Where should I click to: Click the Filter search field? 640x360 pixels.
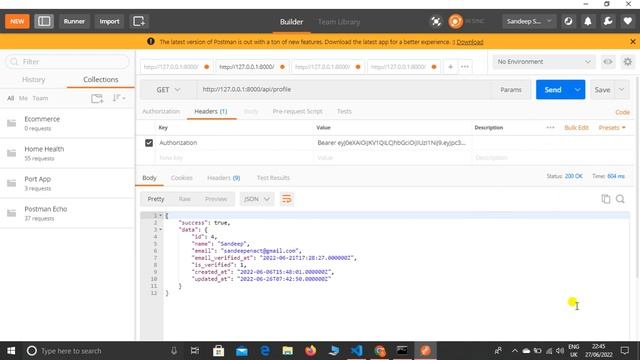coord(67,62)
